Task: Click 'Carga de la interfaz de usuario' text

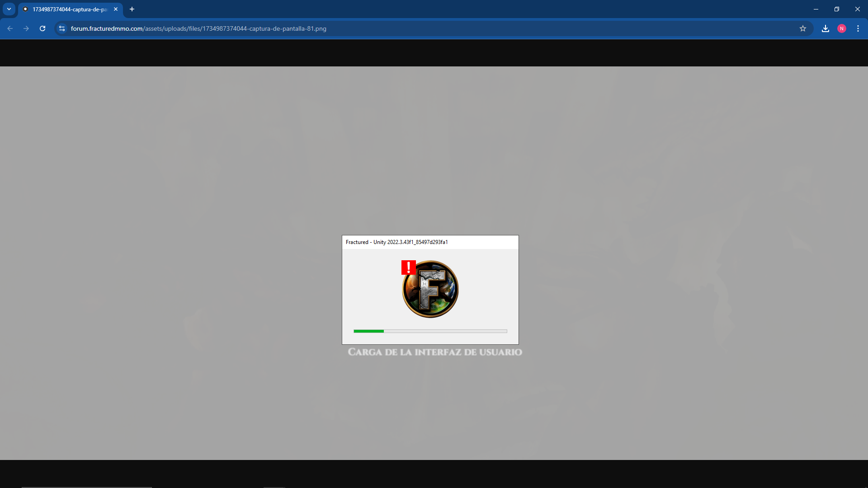Action: tap(435, 352)
